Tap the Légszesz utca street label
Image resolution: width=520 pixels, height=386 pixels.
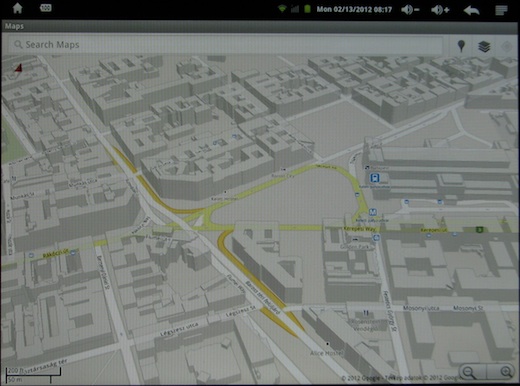(179, 329)
